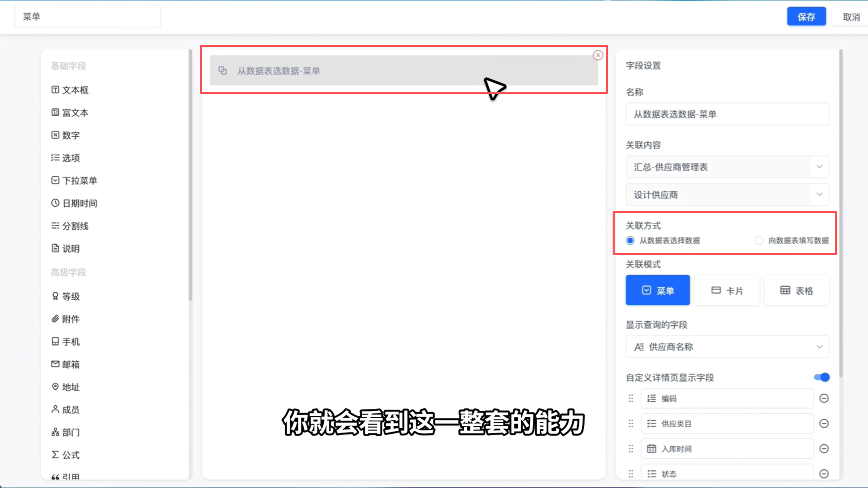This screenshot has height=488, width=868.
Task: Remove the 供应类目 field with minus icon
Action: 824,423
